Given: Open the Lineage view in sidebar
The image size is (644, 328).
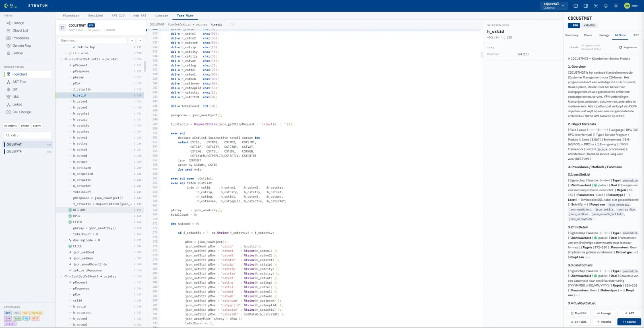Looking at the screenshot, I should [x=27, y=23].
